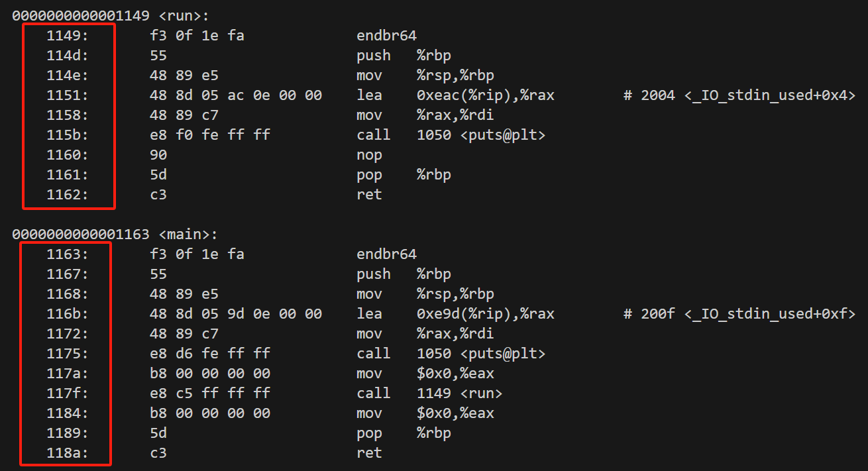Viewport: 868px width, 471px height.
Task: Click the comment 2004 _IO_stdin_used+0x4
Action: click(x=739, y=95)
